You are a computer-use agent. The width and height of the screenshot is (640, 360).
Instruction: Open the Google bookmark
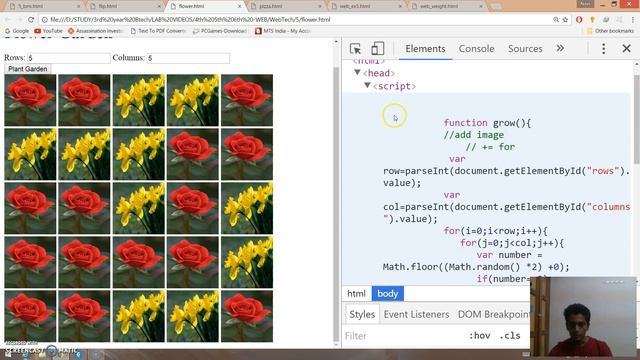pyautogui.click(x=17, y=31)
